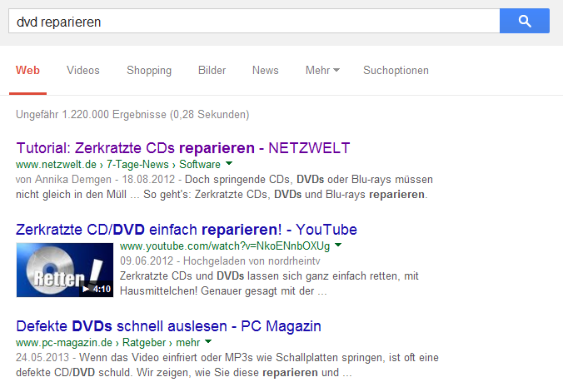Switch to the Videos tab
563x392 pixels.
(x=82, y=71)
